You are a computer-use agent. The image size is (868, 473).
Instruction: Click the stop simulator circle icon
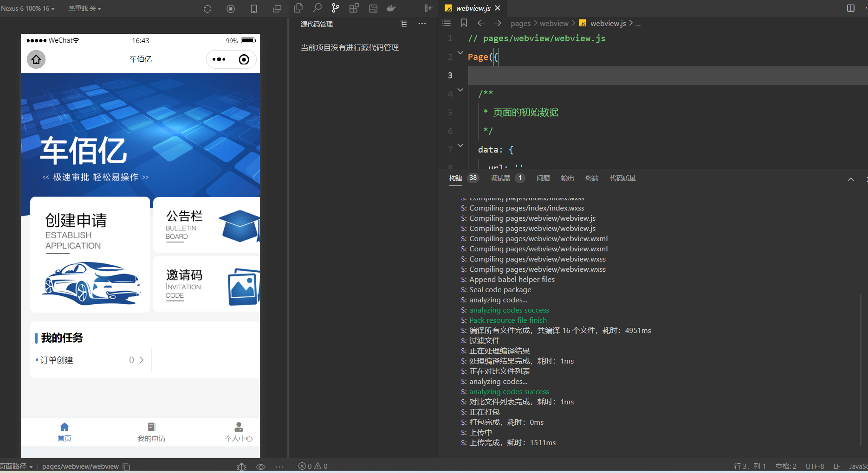click(x=231, y=9)
